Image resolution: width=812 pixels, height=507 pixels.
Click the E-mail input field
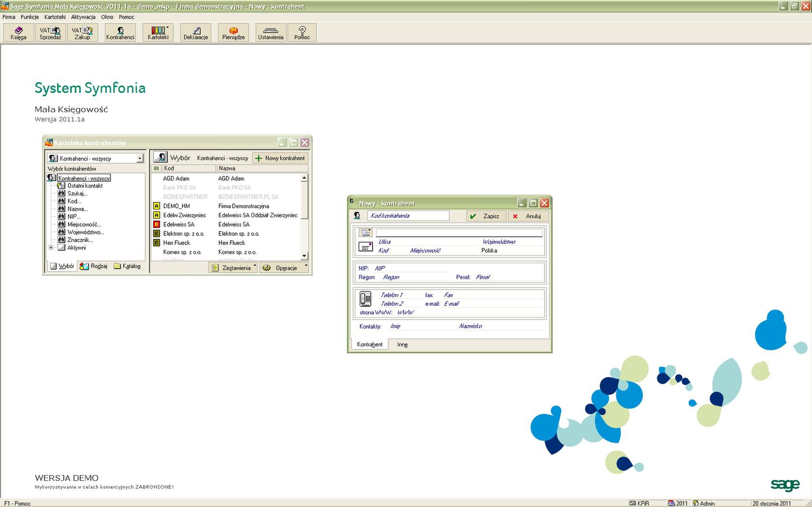pyautogui.click(x=493, y=304)
